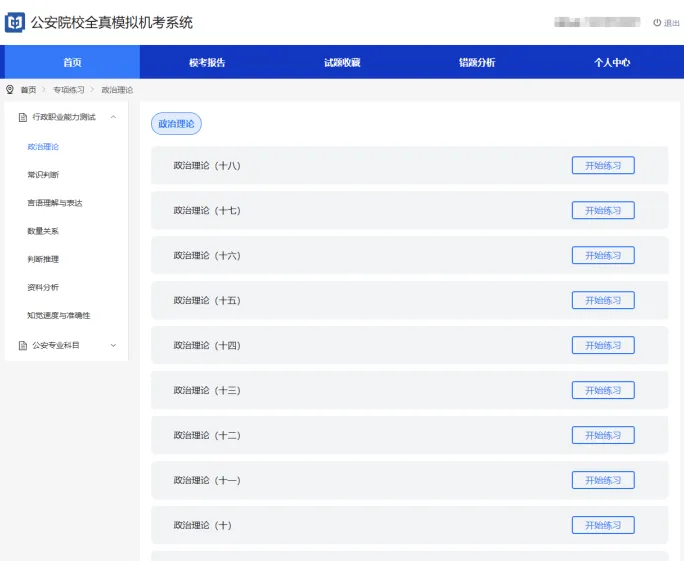
Task: Start practice for 政治理论（十一）
Action: 603,480
